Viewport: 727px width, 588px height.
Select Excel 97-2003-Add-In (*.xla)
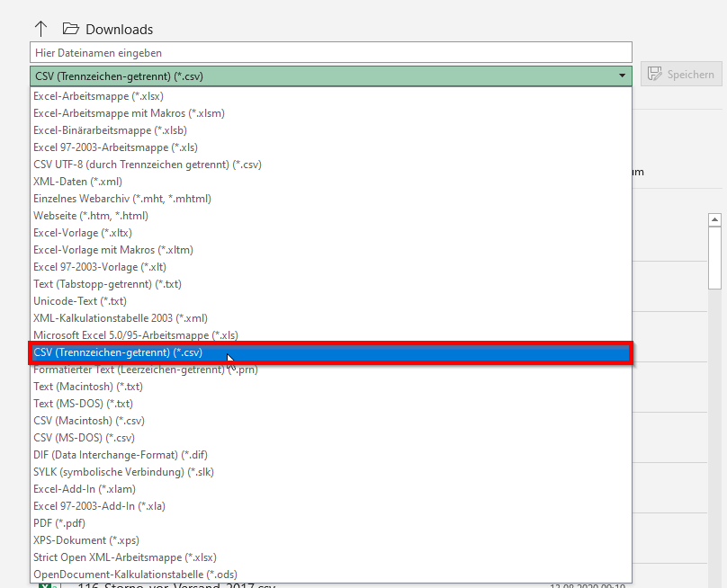click(x=330, y=506)
